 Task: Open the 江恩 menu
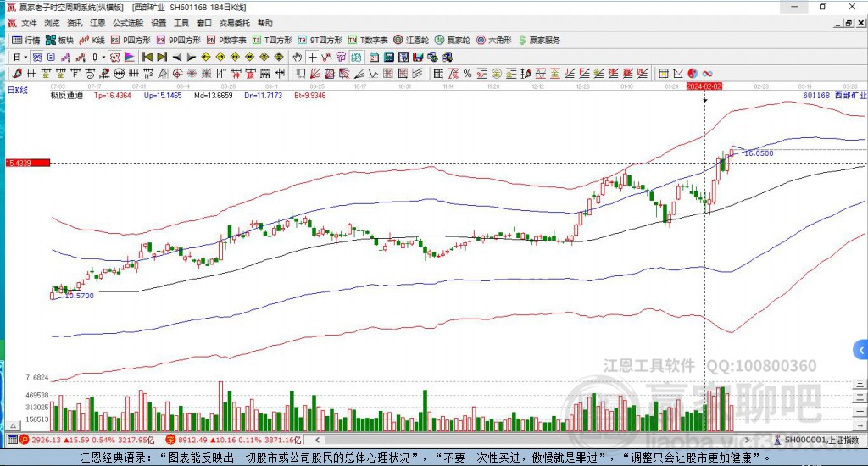[97, 23]
